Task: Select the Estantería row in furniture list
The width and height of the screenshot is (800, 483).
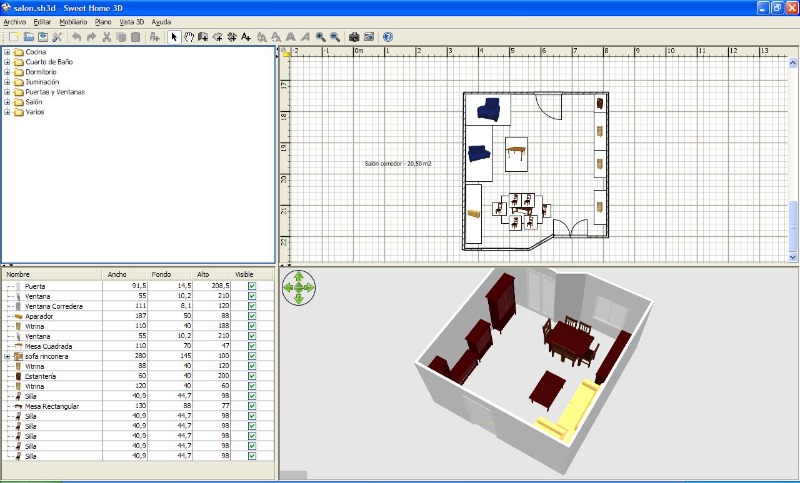Action: [x=138, y=376]
